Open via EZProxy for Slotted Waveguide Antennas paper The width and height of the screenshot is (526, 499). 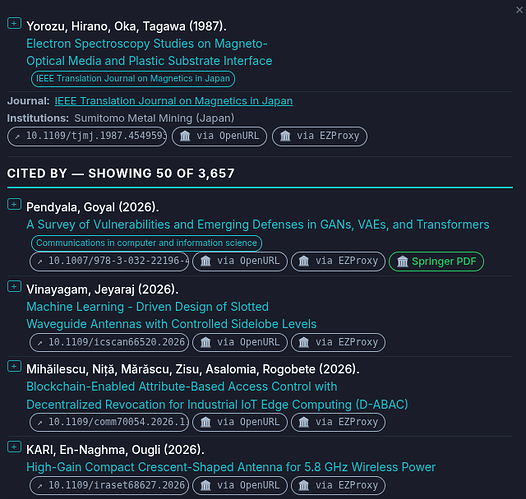tap(338, 342)
